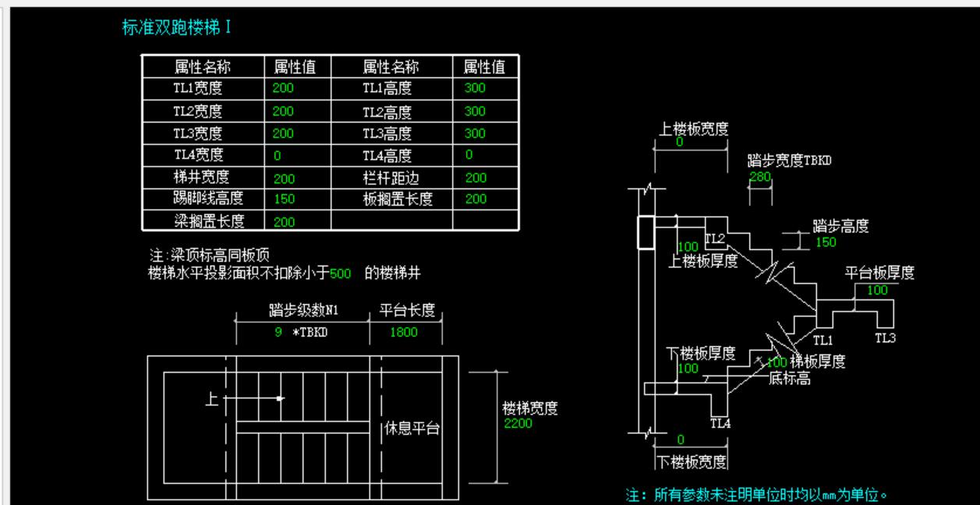
Task: Edit the 下楼板宽度 value 0
Action: click(x=681, y=440)
